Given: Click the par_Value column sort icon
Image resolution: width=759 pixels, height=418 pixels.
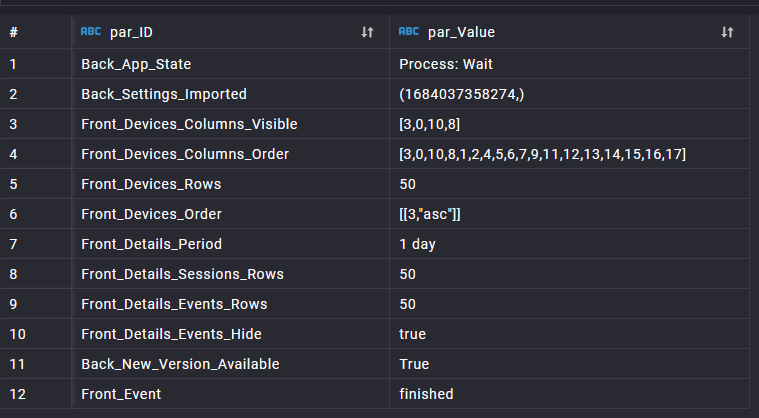Looking at the screenshot, I should pyautogui.click(x=727, y=33).
